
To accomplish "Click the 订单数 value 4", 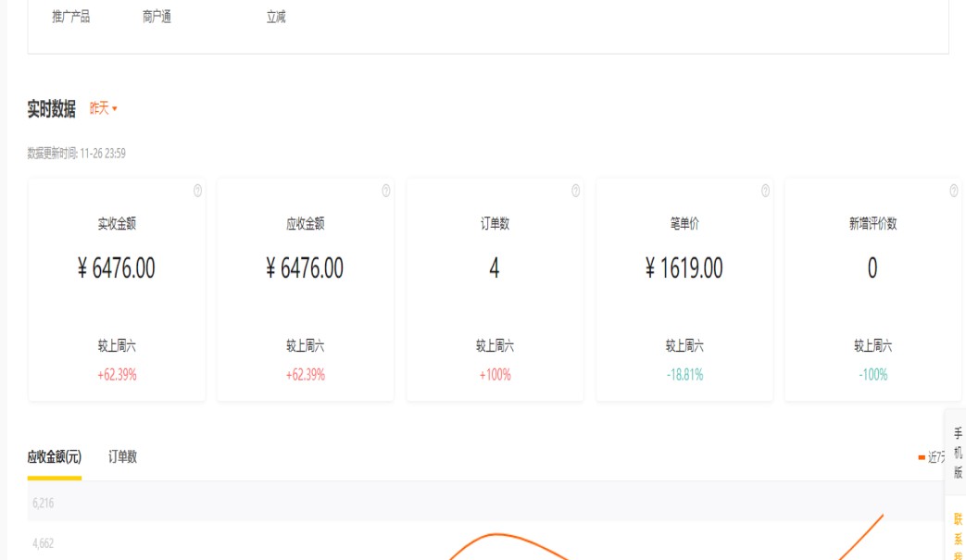I will coord(495,268).
